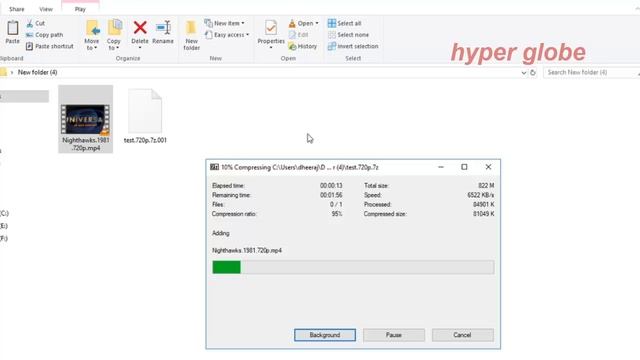Click Select none in the ribbon
This screenshot has width=640, height=360.
tap(348, 35)
